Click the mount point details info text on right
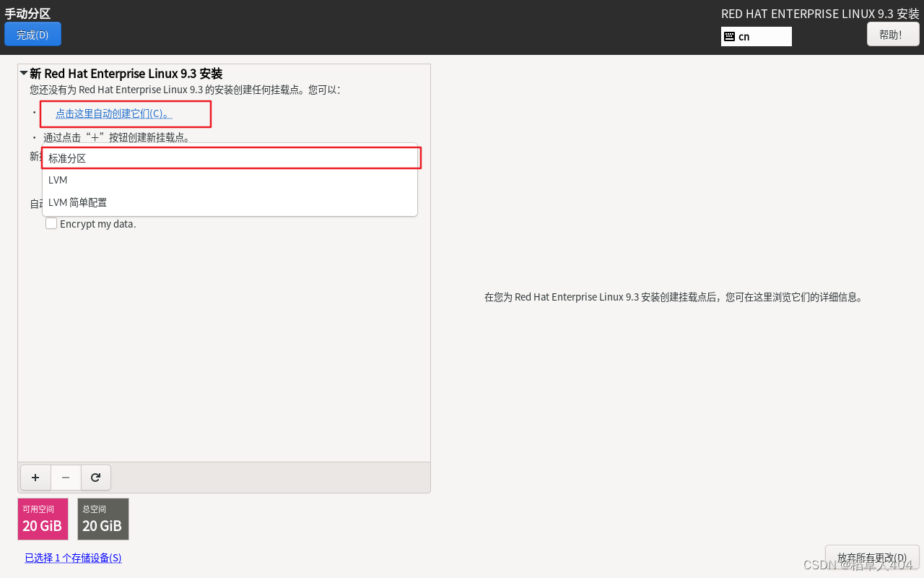Image resolution: width=924 pixels, height=578 pixels. coord(674,297)
